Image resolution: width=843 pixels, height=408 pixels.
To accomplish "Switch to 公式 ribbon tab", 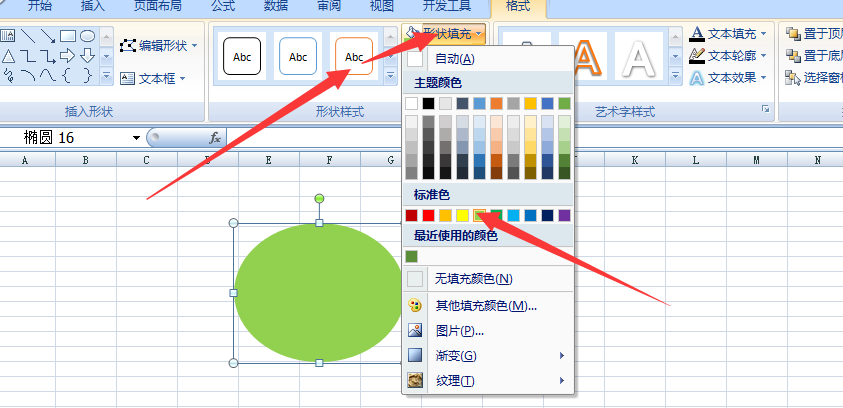I will click(x=223, y=6).
